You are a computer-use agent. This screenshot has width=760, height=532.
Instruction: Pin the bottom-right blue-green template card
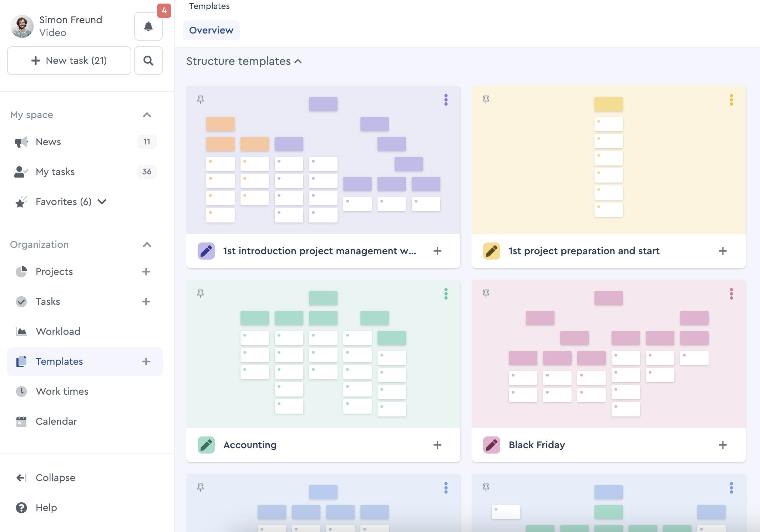coord(486,487)
